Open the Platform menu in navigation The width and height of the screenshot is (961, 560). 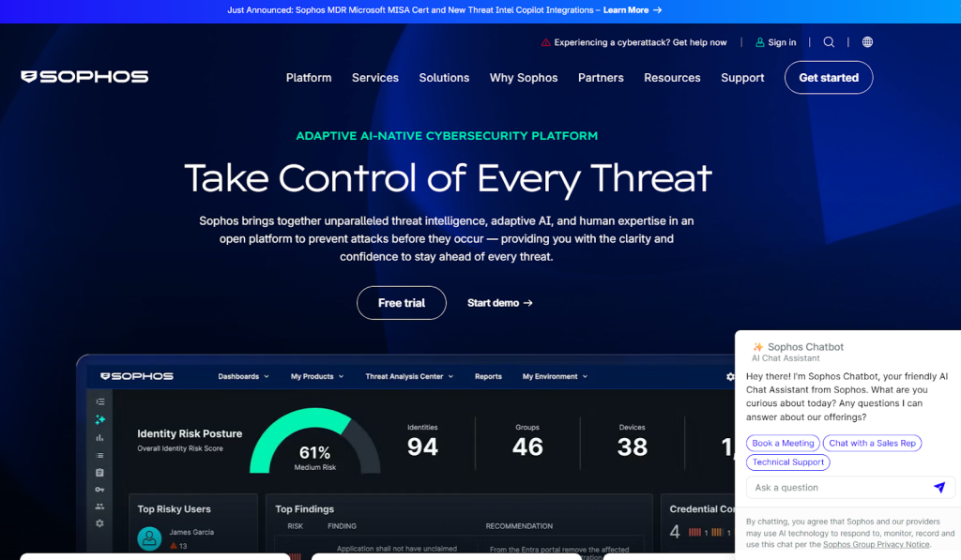(x=309, y=78)
